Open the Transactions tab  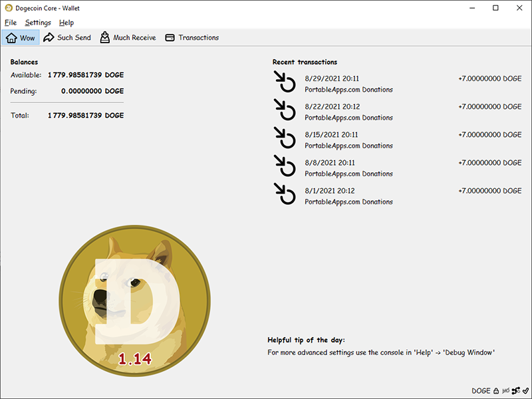coord(192,38)
